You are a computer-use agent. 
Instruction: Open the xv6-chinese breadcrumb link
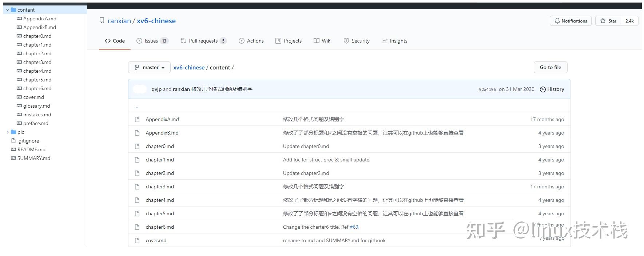(189, 68)
